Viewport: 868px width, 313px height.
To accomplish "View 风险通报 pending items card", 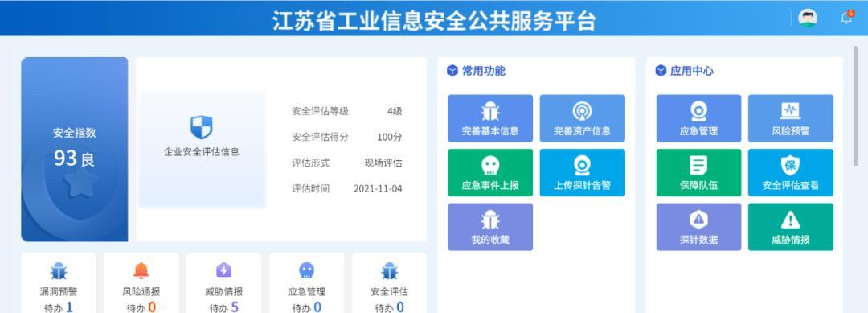I will tap(141, 283).
